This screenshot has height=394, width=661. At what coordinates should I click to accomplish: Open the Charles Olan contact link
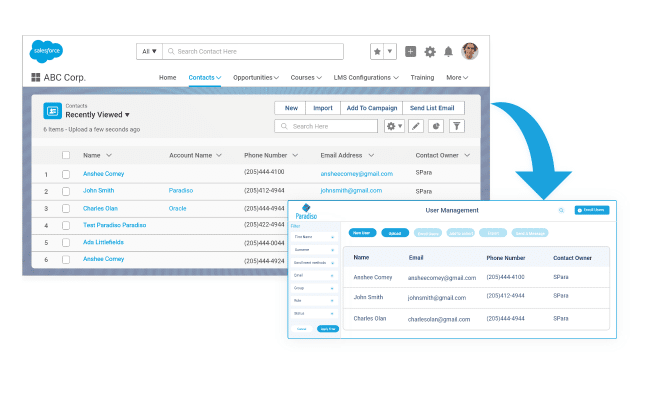100,208
